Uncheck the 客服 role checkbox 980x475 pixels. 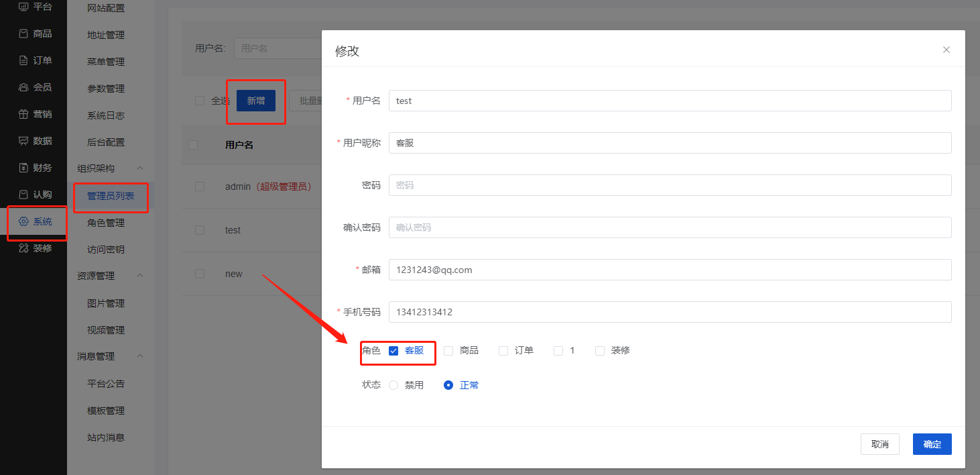(393, 350)
